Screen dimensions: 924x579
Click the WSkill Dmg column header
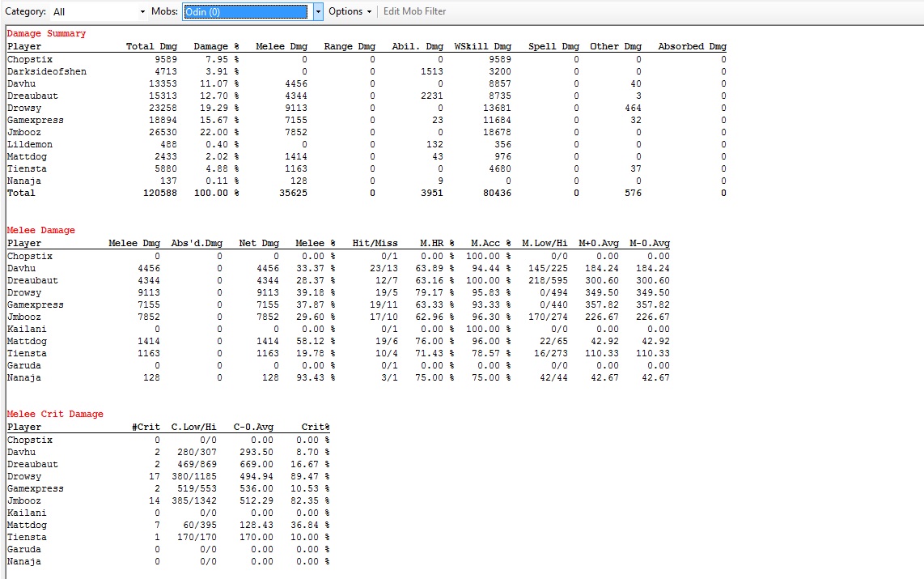[482, 47]
